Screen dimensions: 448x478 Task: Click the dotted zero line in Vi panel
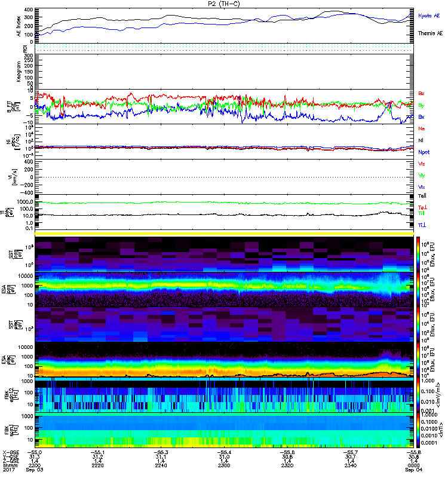click(x=225, y=177)
